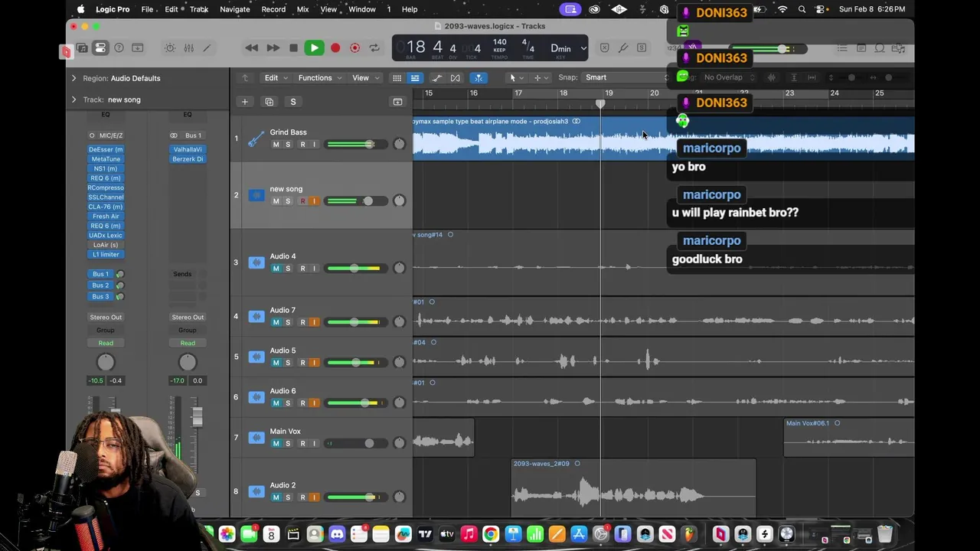Open the Loop Browser button

[880, 48]
